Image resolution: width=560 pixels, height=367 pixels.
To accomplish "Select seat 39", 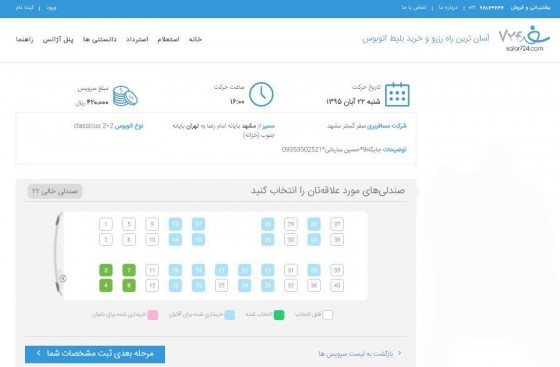I will coord(337,270).
